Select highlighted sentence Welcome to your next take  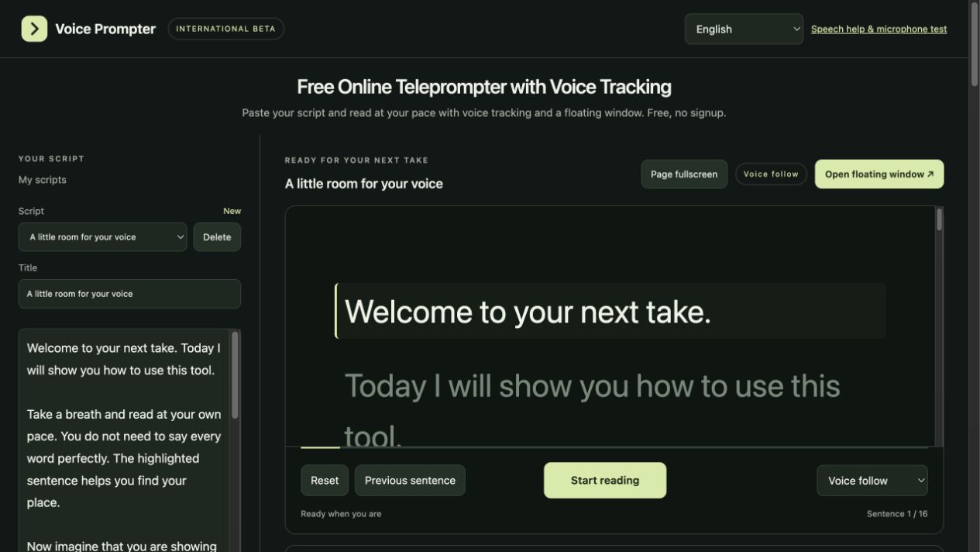610,311
